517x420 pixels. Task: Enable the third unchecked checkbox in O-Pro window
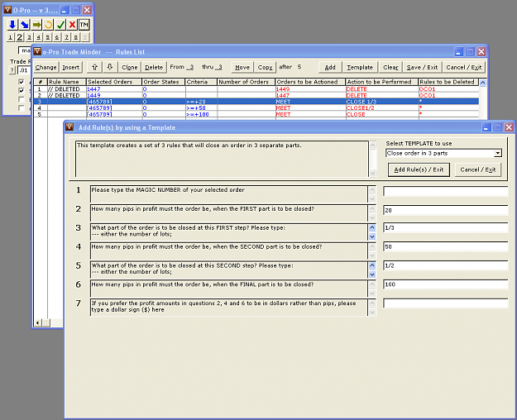click(x=22, y=99)
